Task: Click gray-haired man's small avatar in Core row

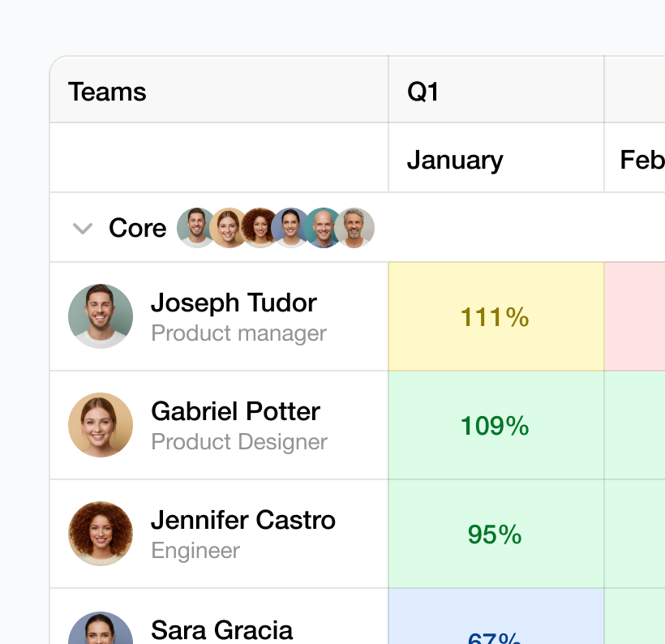Action: pyautogui.click(x=355, y=228)
